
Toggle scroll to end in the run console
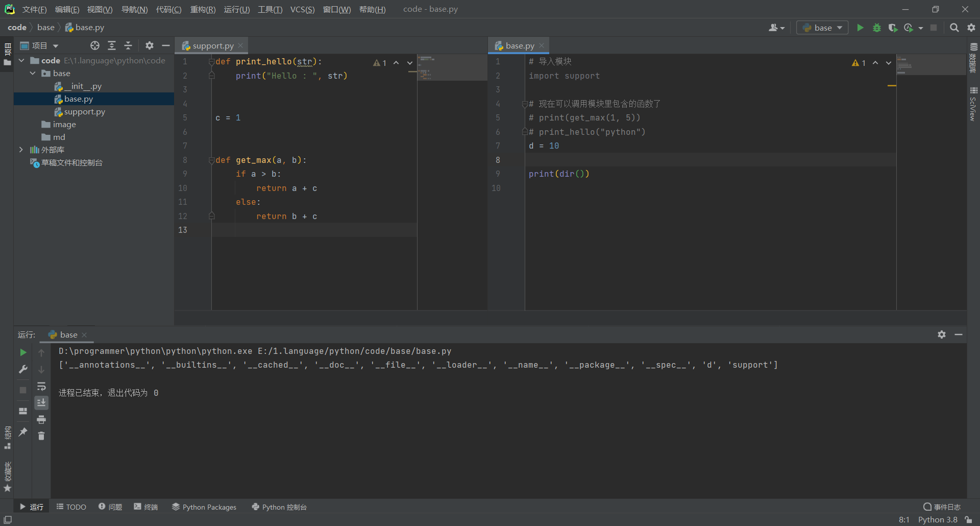click(x=41, y=403)
